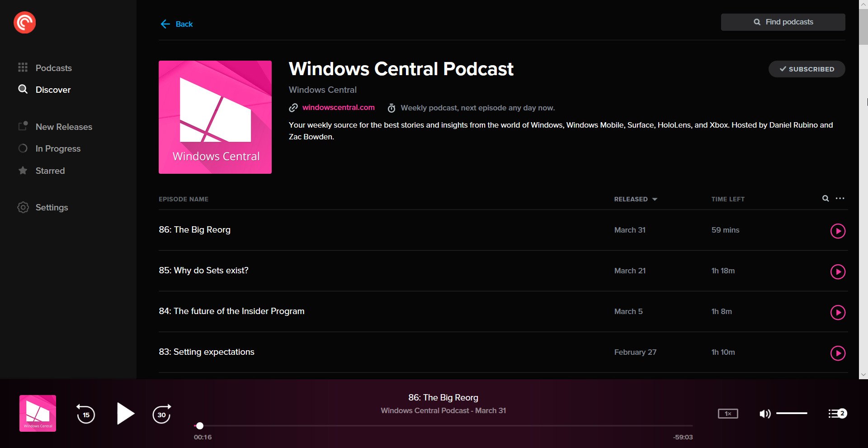This screenshot has height=448, width=868.
Task: Click the 'Weekly podcast, next episode' schedule text
Action: click(x=478, y=108)
